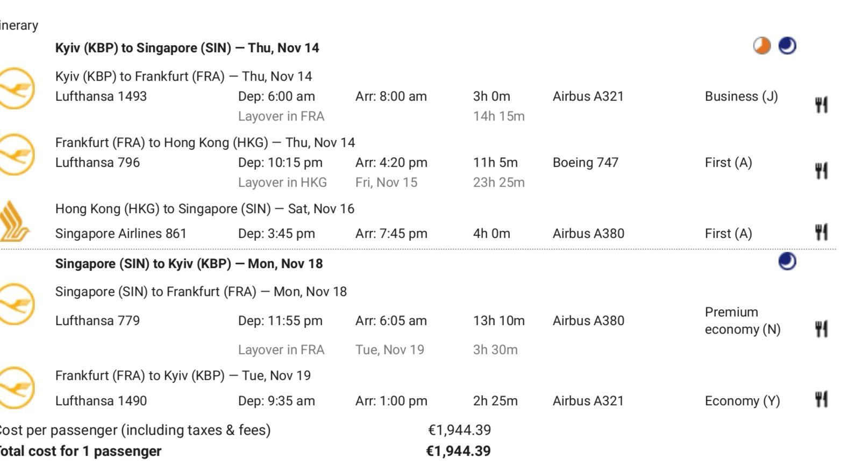Click the meal icon for Lufthansa 796
The width and height of the screenshot is (868, 473).
tap(821, 171)
